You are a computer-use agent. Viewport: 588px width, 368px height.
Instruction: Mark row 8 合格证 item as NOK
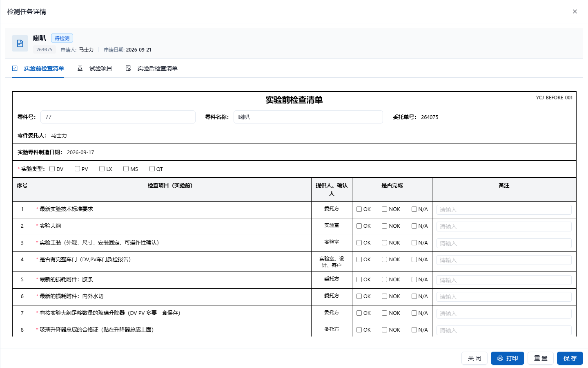(x=384, y=330)
